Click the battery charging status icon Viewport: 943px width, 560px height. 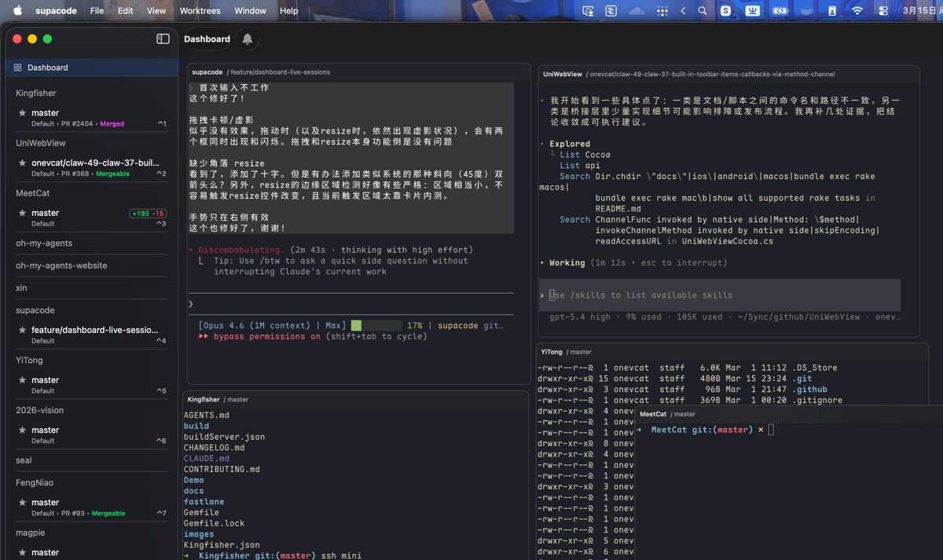[780, 10]
